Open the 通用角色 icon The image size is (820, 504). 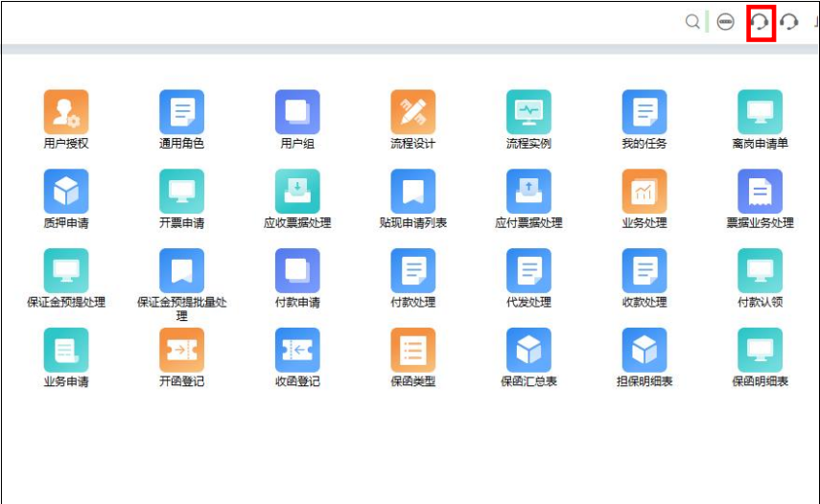[181, 112]
